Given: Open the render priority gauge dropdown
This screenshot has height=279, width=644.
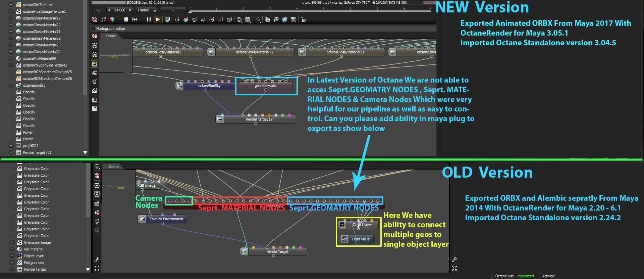Looking at the screenshot, I should click(258, 20).
